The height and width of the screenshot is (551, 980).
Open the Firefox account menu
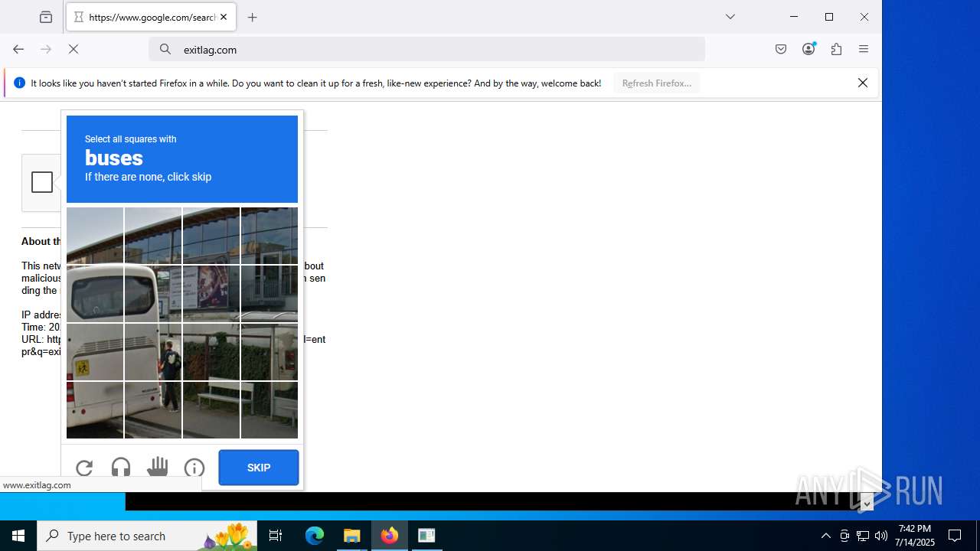coord(808,49)
